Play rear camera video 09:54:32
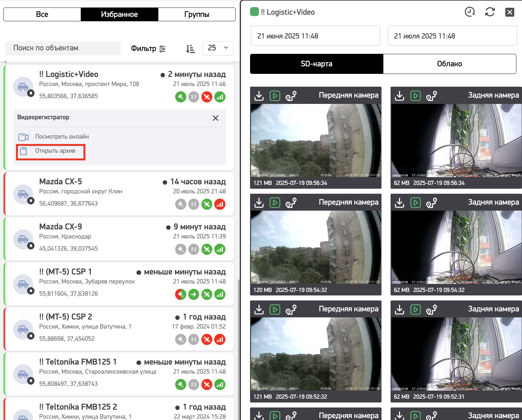This screenshot has width=522, height=420. 416,203
